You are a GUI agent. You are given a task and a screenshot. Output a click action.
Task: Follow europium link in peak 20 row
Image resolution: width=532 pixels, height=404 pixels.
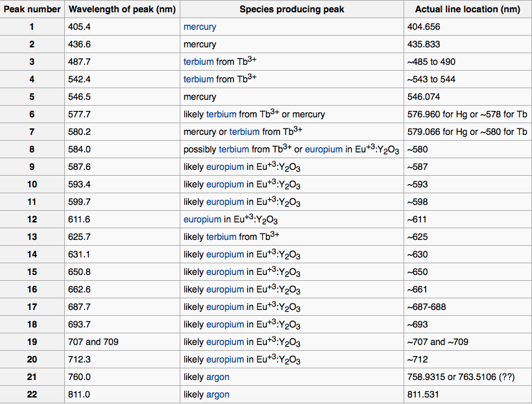224,359
